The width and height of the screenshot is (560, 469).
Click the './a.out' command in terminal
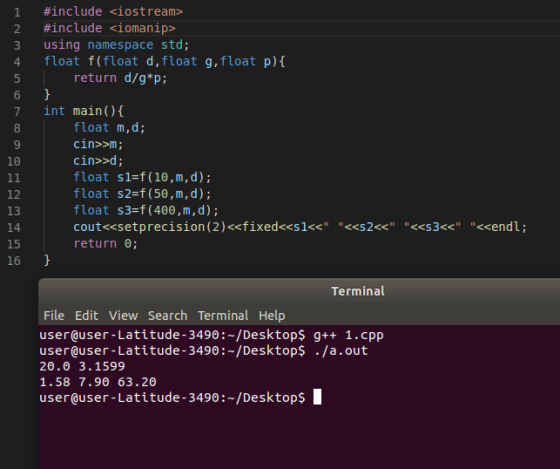[x=341, y=351]
